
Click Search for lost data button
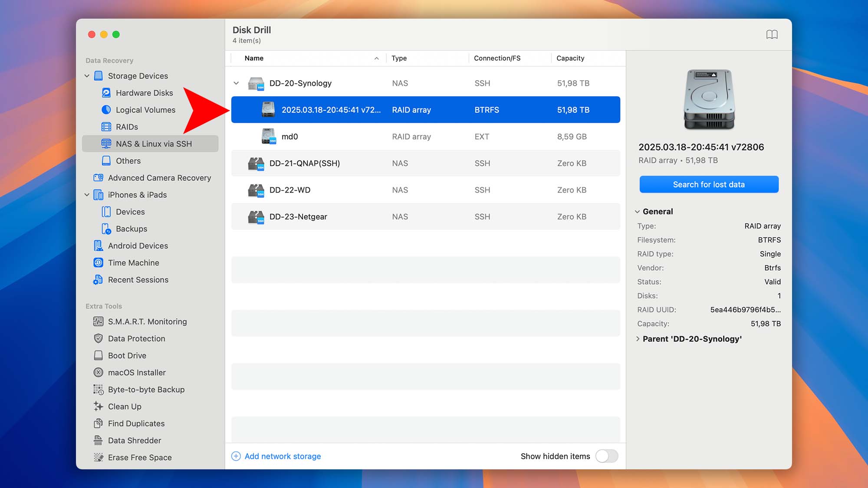(x=709, y=184)
